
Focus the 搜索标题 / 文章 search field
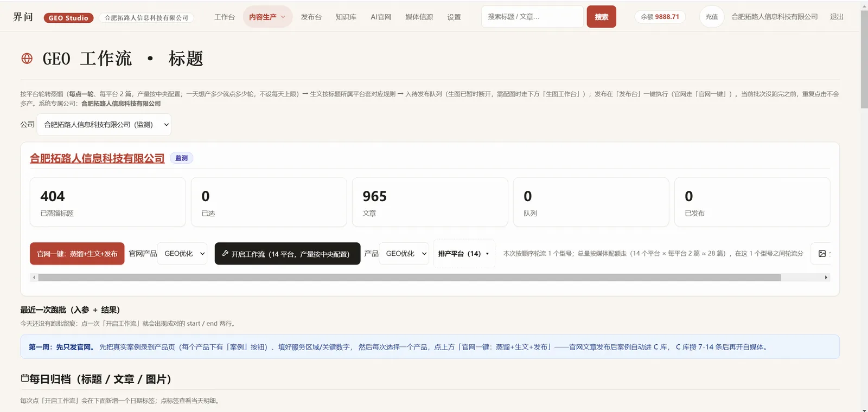click(x=532, y=17)
